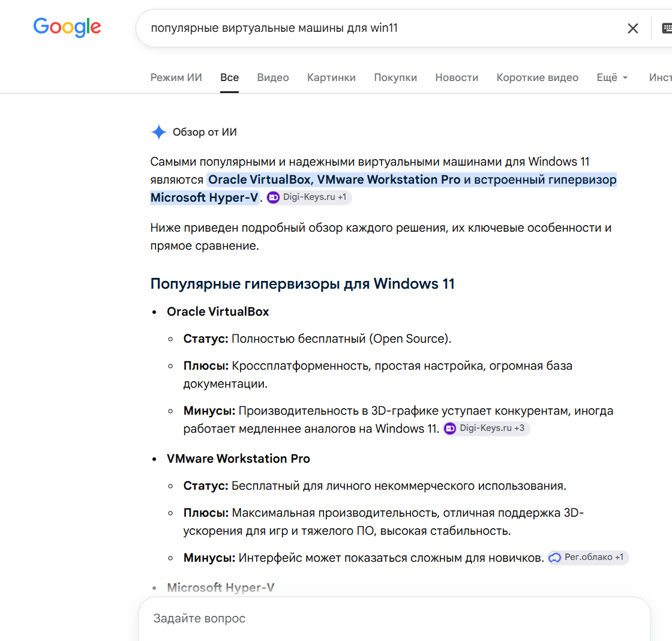Click the Рег.облако cloud source icon
Image resolution: width=672 pixels, height=641 pixels.
(x=554, y=558)
